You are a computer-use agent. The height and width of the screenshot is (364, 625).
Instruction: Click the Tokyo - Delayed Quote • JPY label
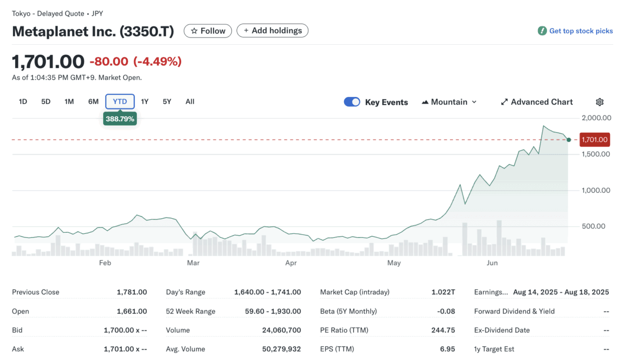(x=57, y=14)
